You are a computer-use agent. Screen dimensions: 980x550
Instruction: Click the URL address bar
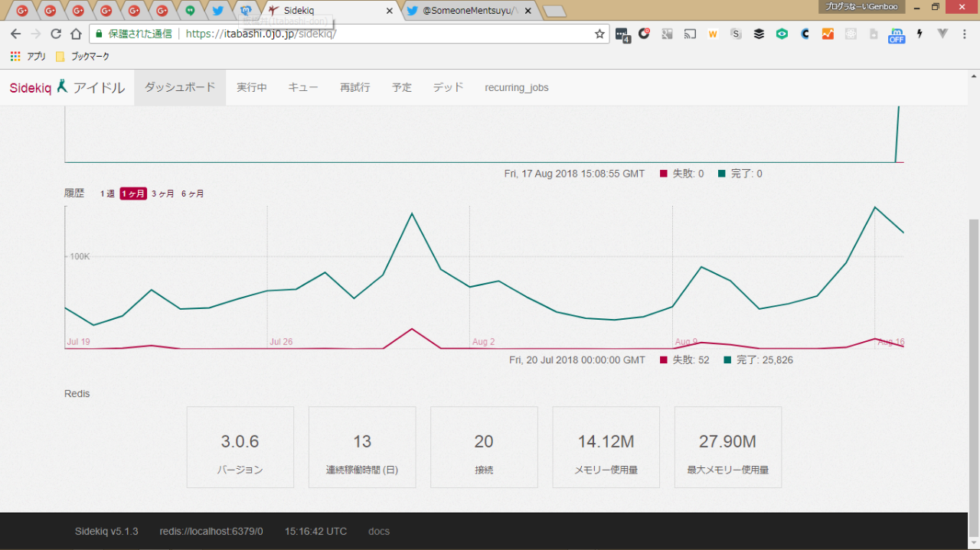coord(383,34)
